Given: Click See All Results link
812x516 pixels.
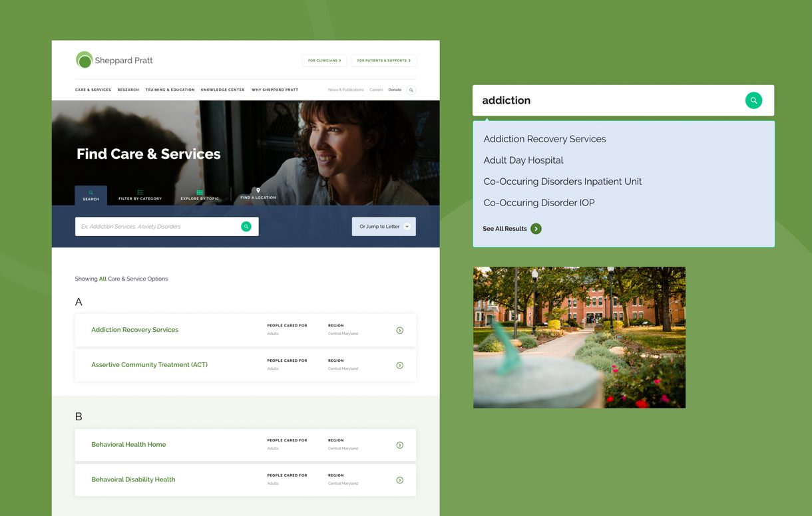Looking at the screenshot, I should click(x=505, y=229).
